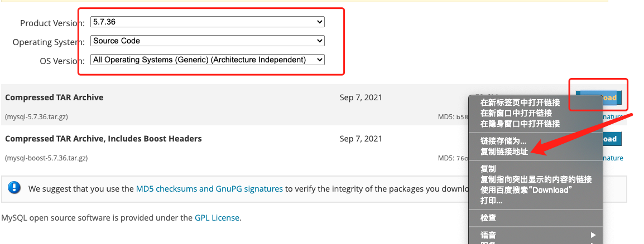This screenshot has width=644, height=244.
Task: Click 在隐身窗口中打开链接 in context menu
Action: tap(520, 123)
